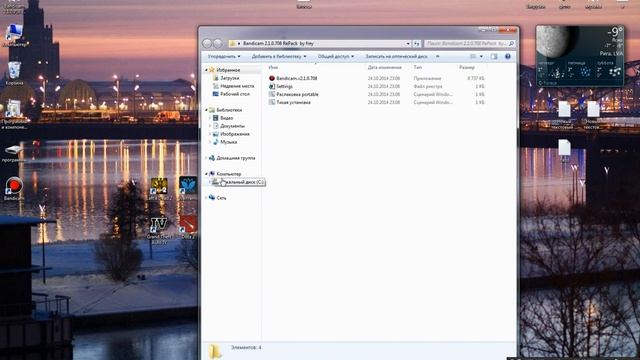Click the GTA IV desktop shortcut
The width and height of the screenshot is (640, 360).
coord(158,231)
